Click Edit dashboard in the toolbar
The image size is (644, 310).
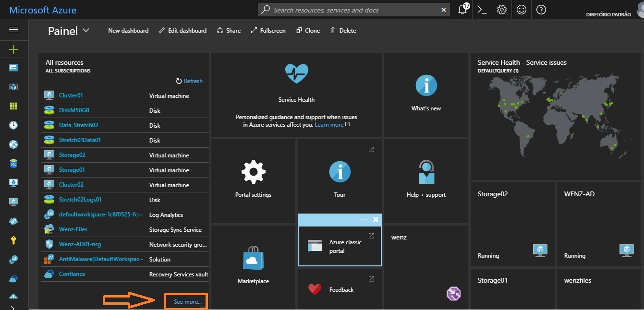pos(182,30)
